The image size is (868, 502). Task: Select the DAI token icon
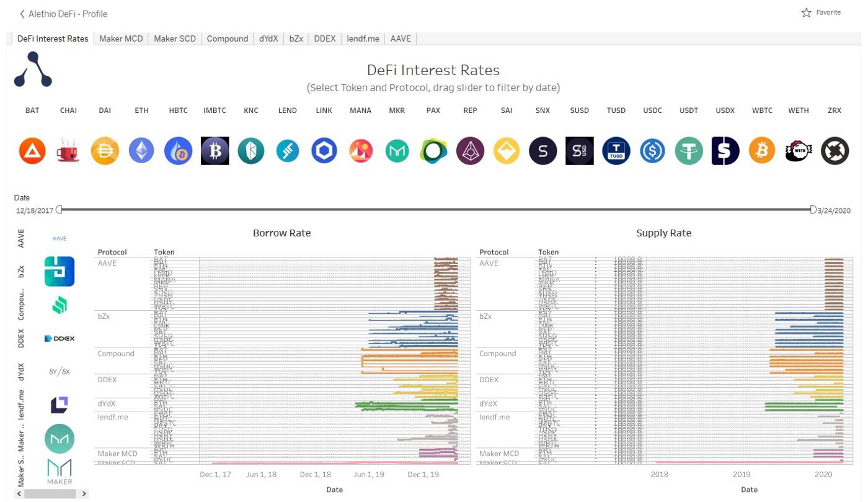(105, 151)
